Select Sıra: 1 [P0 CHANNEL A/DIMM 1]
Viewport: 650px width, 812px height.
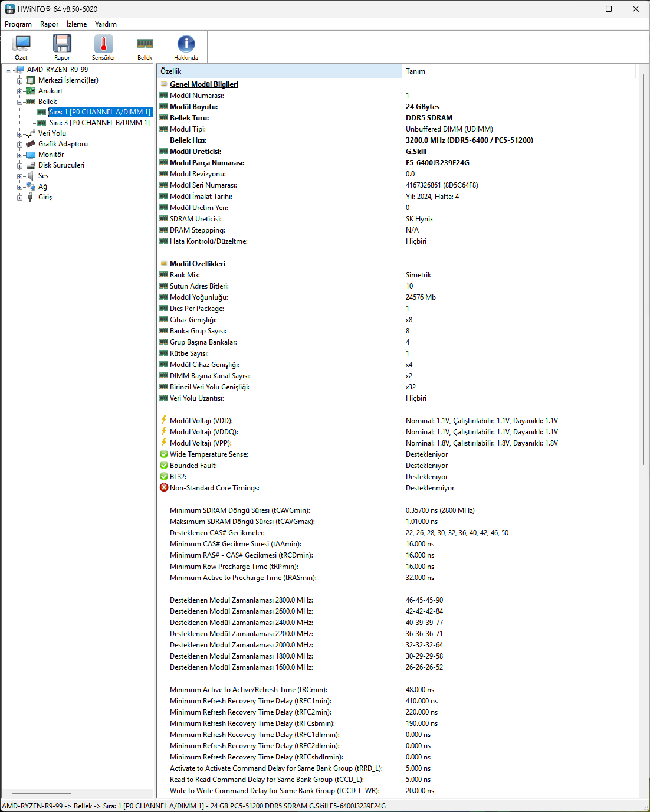[x=100, y=112]
